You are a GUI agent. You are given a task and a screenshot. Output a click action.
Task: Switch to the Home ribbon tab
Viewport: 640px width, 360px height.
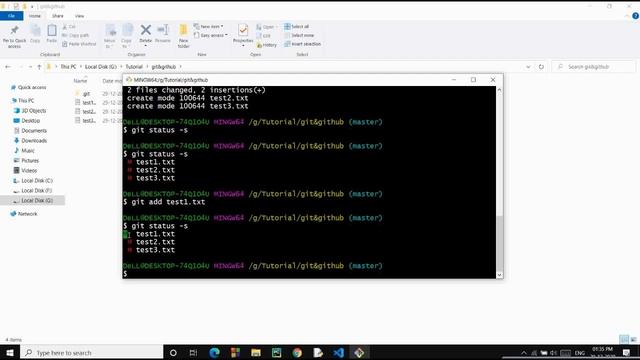coord(35,16)
